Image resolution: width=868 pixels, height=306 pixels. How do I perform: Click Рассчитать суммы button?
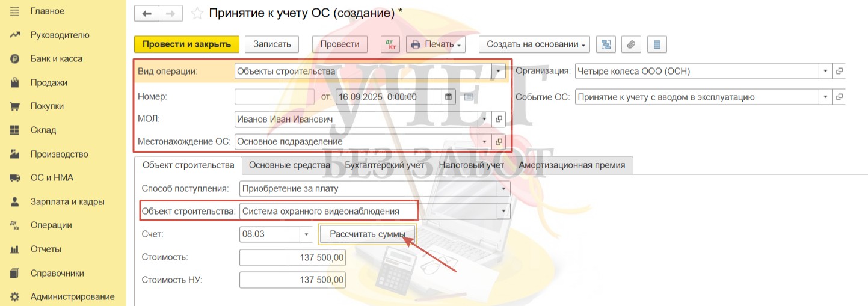[367, 234]
